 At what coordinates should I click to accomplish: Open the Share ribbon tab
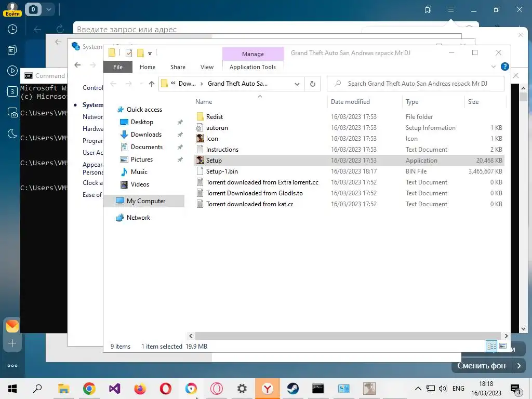point(178,67)
